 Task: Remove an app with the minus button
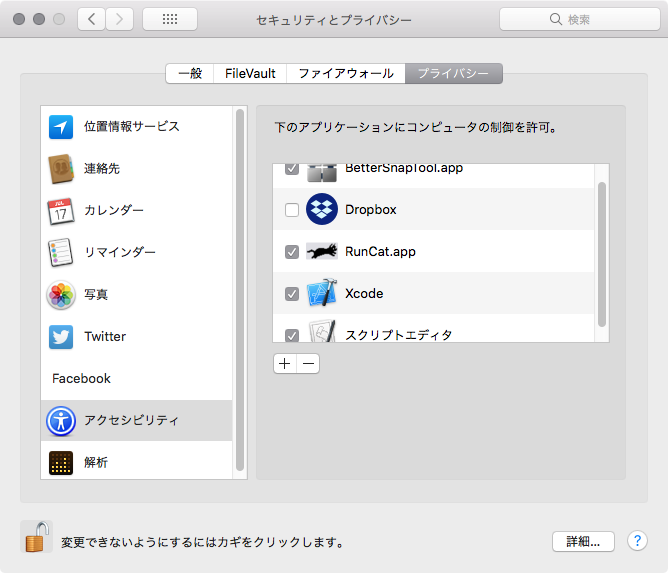(x=308, y=364)
